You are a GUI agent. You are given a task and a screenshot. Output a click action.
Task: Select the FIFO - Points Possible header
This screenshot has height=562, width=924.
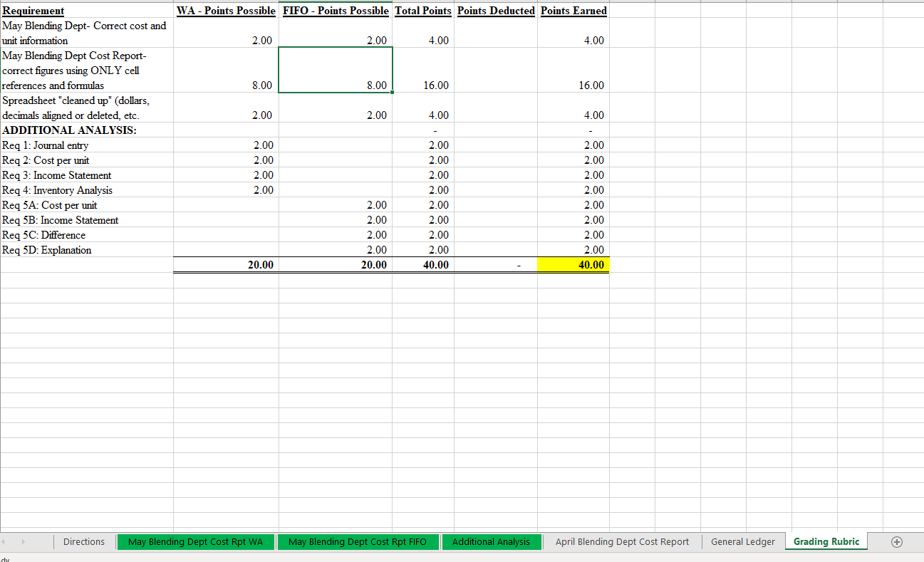pos(336,11)
